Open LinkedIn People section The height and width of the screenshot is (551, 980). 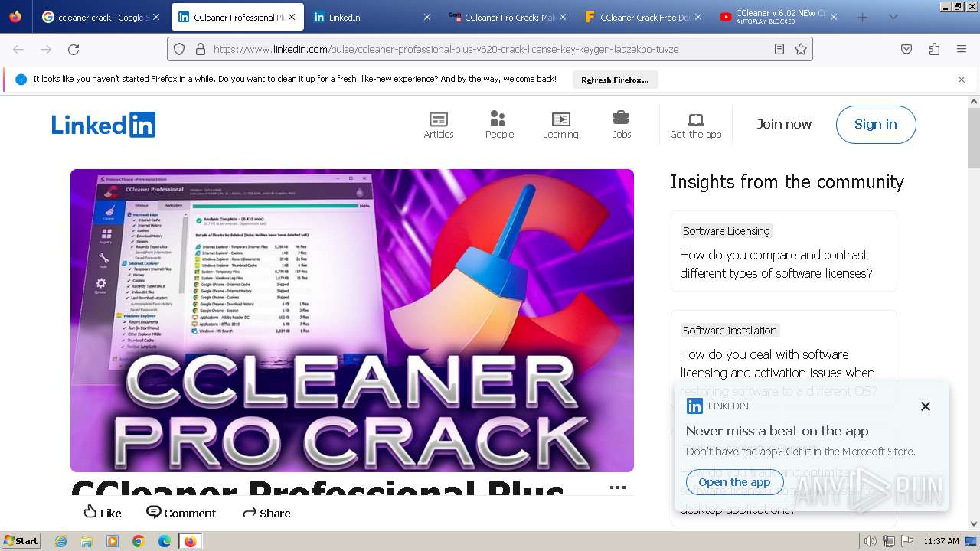(x=499, y=125)
